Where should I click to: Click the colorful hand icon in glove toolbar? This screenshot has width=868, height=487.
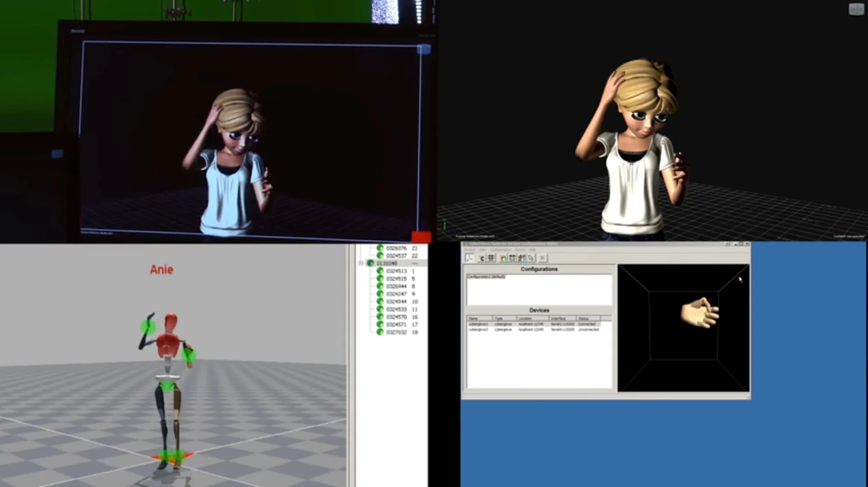pyautogui.click(x=503, y=258)
